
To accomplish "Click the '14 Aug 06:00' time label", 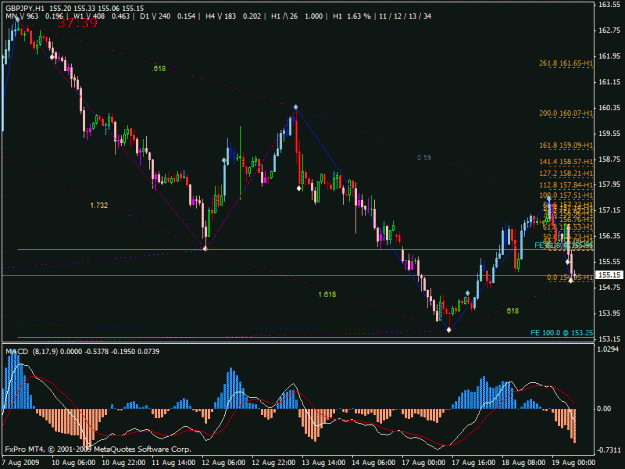I will point(373,462).
